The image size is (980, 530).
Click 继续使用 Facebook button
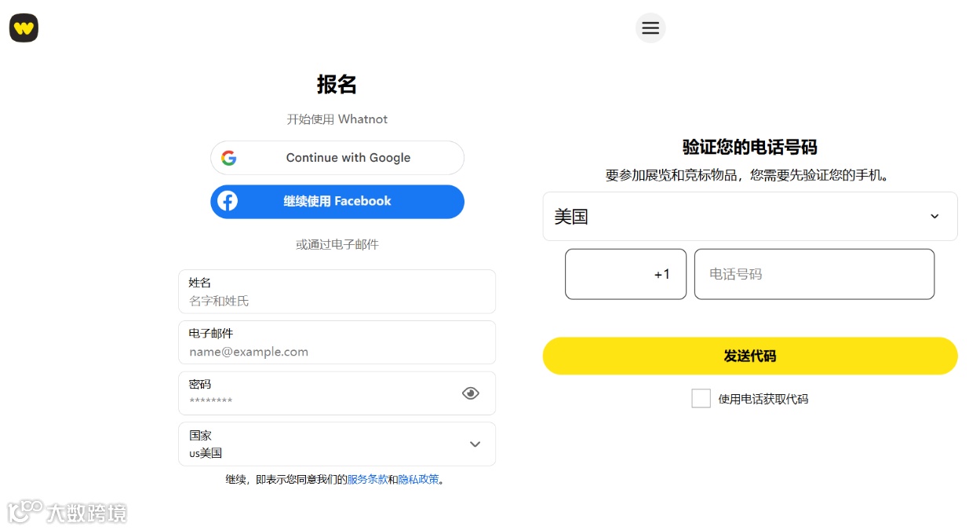click(337, 202)
